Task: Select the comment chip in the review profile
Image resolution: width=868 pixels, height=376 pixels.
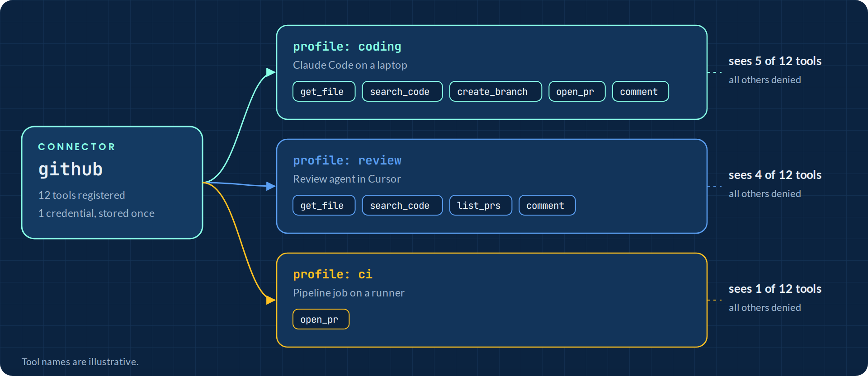Action: (547, 205)
